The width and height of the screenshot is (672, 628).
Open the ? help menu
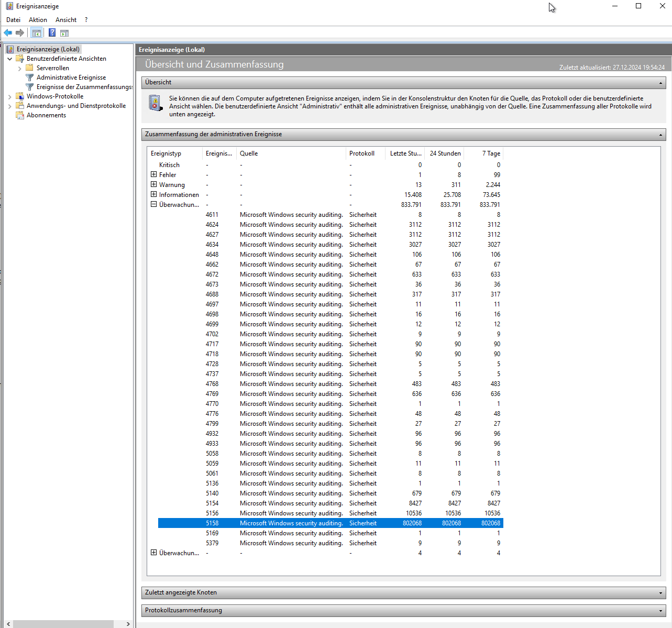tap(86, 20)
